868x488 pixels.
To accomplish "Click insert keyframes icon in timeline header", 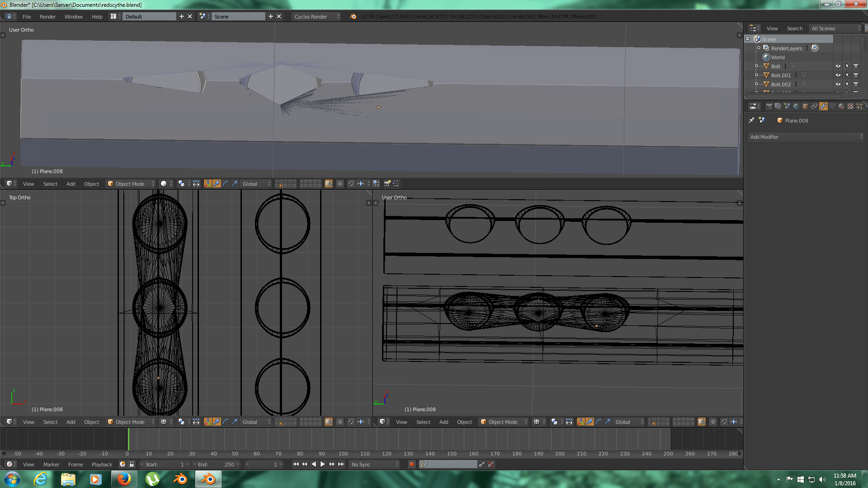I will [482, 464].
